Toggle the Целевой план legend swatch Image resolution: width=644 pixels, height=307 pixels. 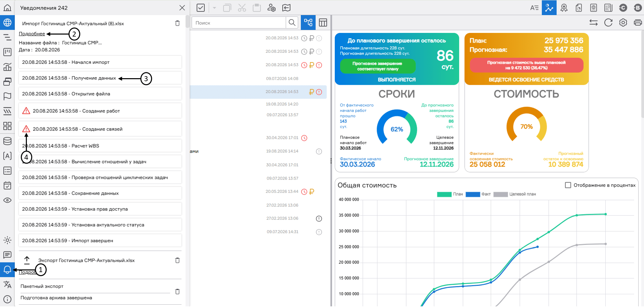point(501,194)
